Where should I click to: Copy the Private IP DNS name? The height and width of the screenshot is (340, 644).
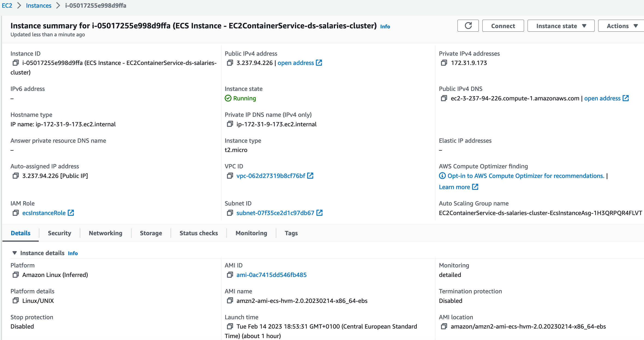(x=230, y=124)
